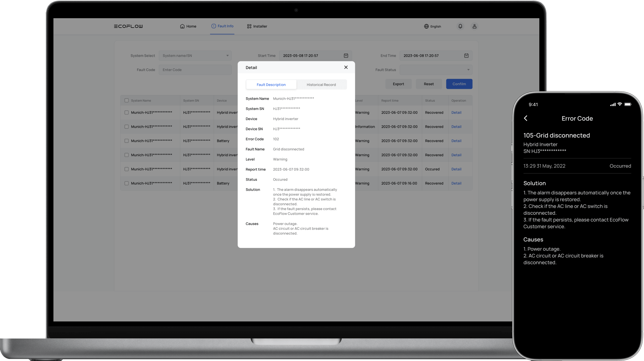Click the globe language icon
Screen dimensions: 644x361
click(426, 26)
